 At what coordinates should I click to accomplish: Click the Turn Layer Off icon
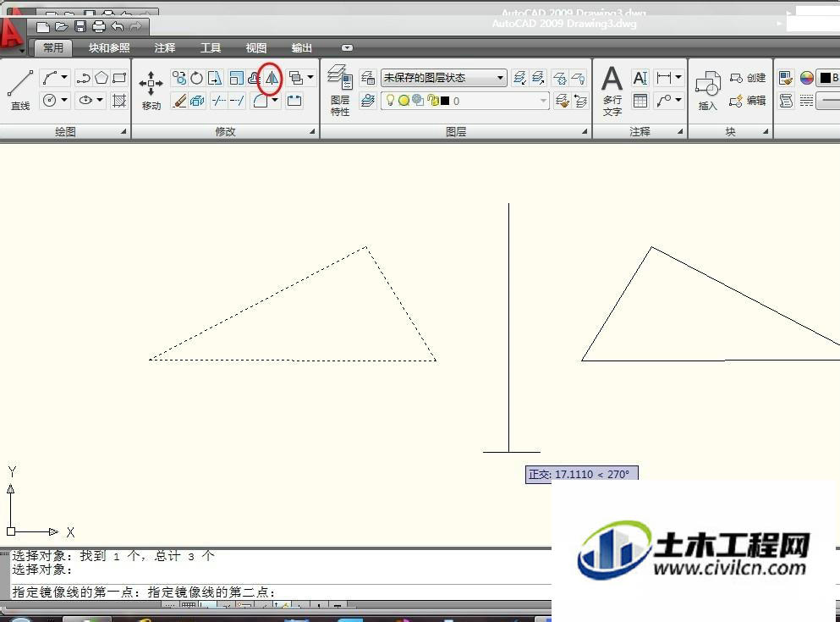578,78
